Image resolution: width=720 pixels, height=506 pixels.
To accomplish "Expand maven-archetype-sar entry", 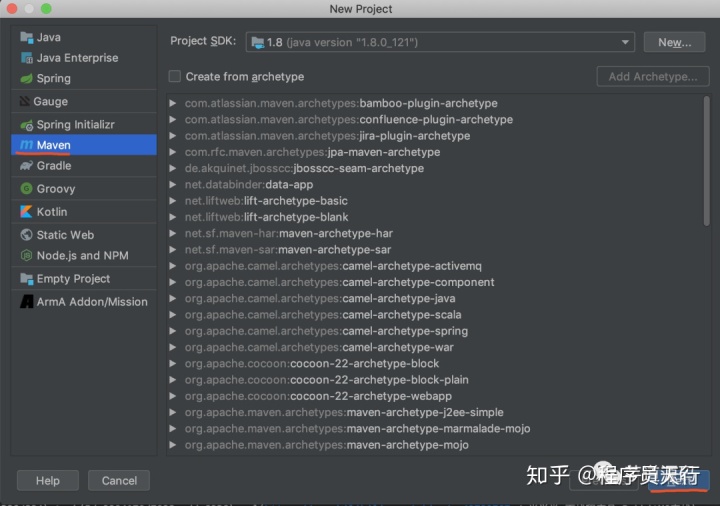I will click(x=173, y=250).
